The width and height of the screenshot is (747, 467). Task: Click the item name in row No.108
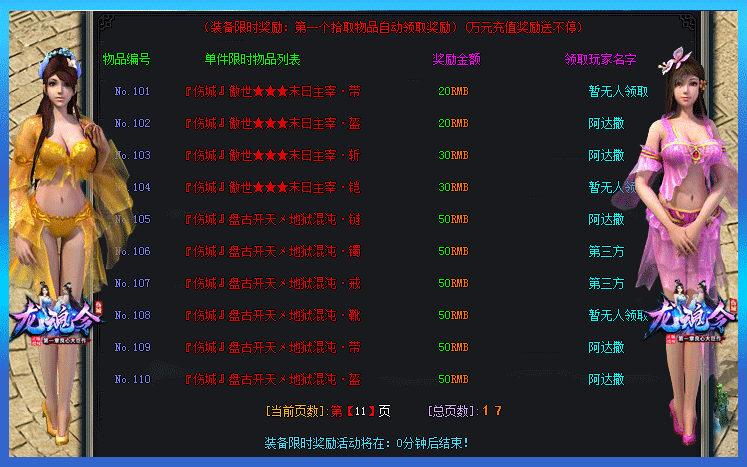tap(272, 315)
